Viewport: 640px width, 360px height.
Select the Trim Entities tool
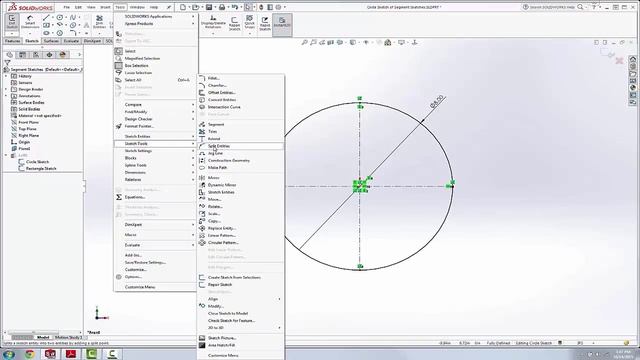pyautogui.click(x=99, y=21)
